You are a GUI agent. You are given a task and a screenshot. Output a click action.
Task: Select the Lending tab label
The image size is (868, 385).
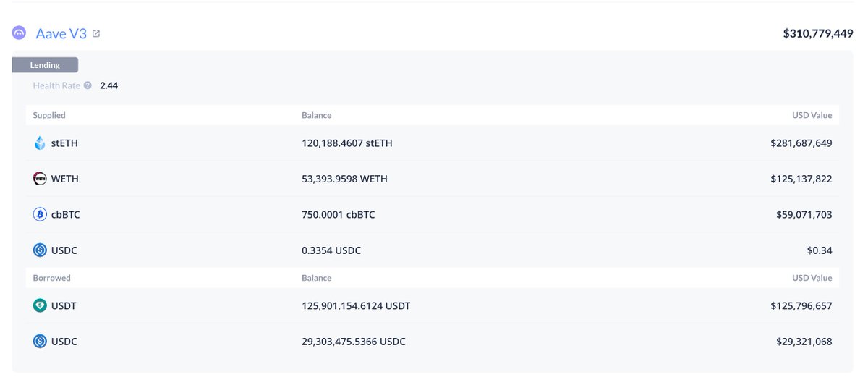pos(45,65)
